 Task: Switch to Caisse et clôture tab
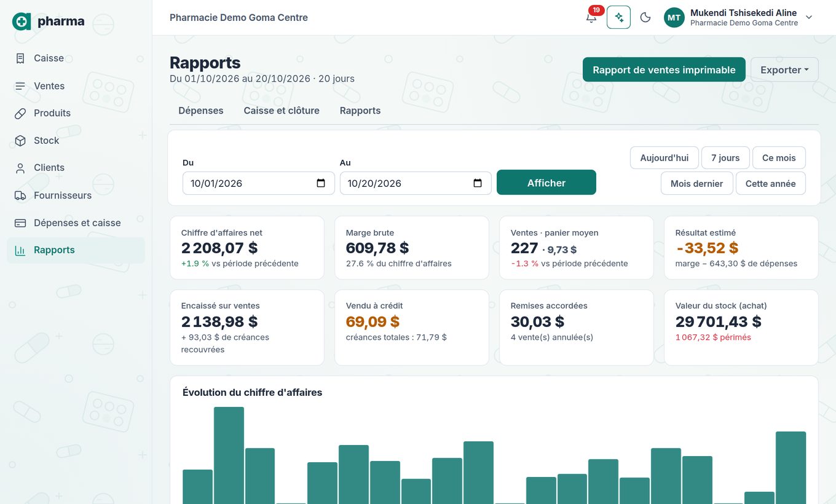tap(282, 111)
